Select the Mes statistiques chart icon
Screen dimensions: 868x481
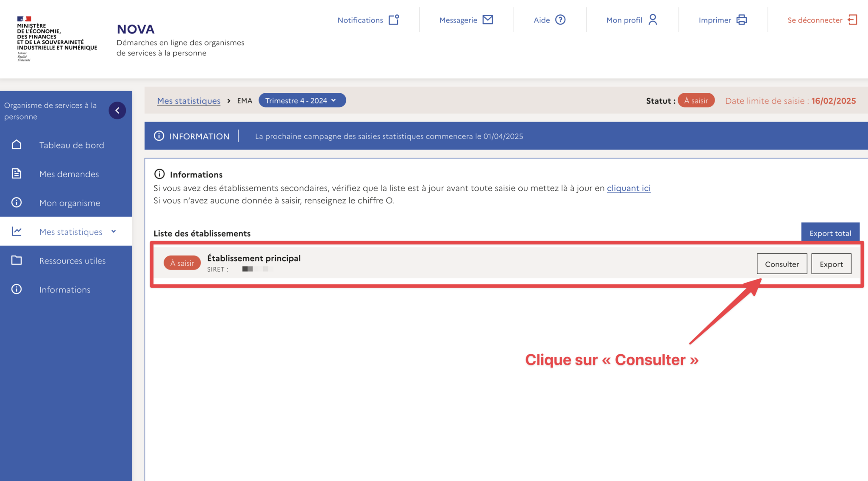coord(17,231)
